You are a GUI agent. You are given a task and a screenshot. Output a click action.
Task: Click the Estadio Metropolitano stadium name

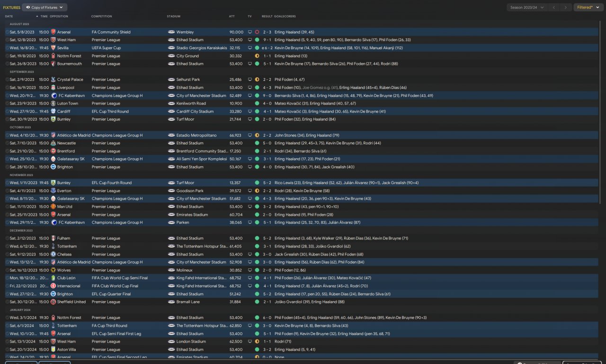tap(196, 135)
